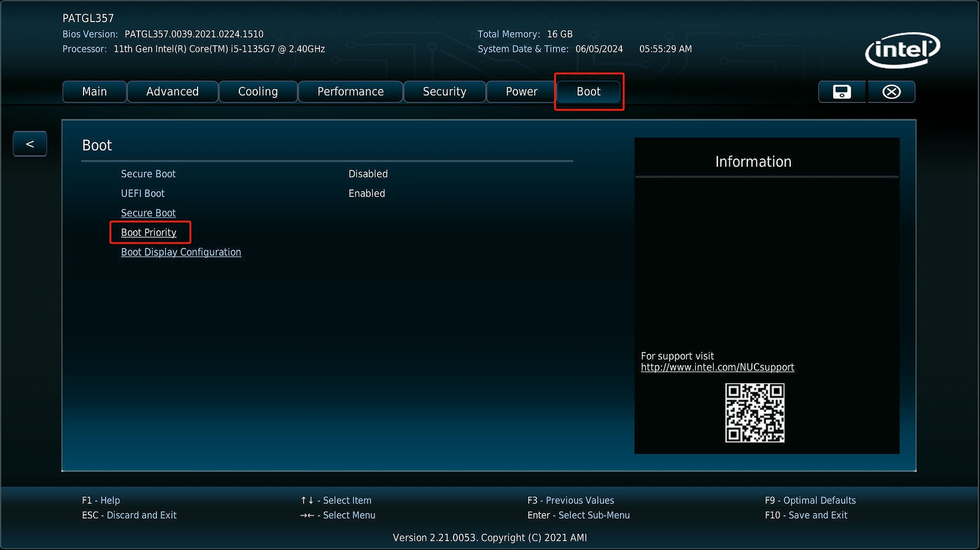Open the Boot Priority submenu
The width and height of the screenshot is (980, 550).
pos(149,233)
